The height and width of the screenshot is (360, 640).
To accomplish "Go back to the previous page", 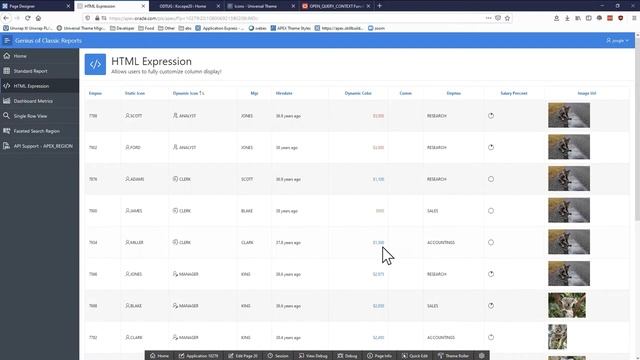I will tap(6, 18).
